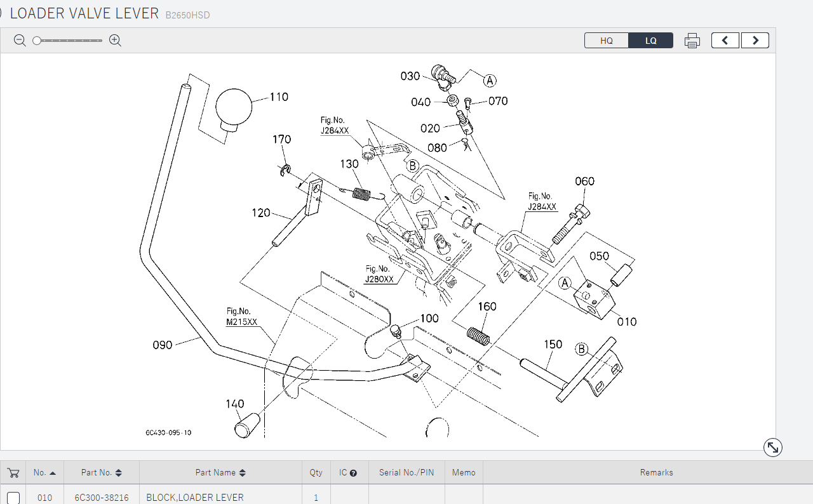813x504 pixels.
Task: Open the IC help question mark
Action: click(x=353, y=473)
